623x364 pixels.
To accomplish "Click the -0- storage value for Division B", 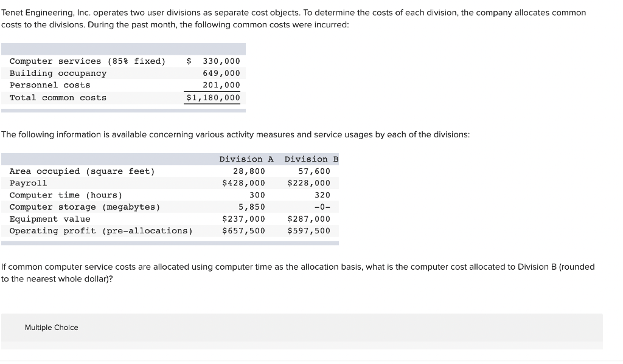I will pos(321,207).
